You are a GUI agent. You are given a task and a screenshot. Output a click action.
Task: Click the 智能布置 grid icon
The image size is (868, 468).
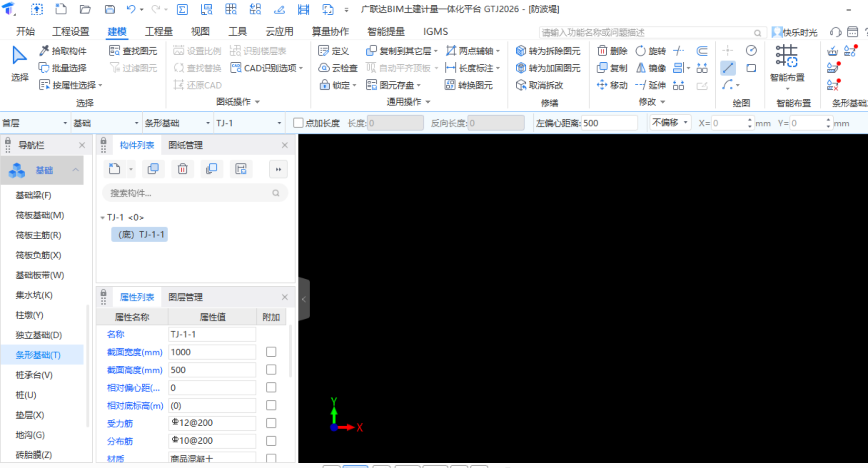pos(787,56)
